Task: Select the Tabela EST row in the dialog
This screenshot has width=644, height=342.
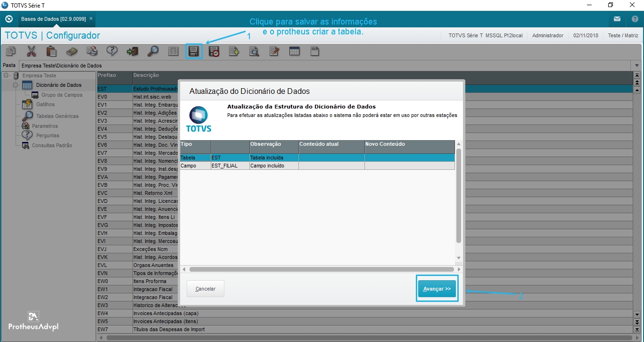Action: click(317, 158)
